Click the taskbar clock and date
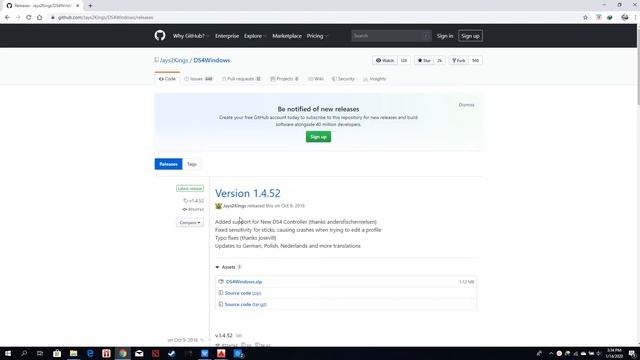The height and width of the screenshot is (360, 640). coord(613,353)
